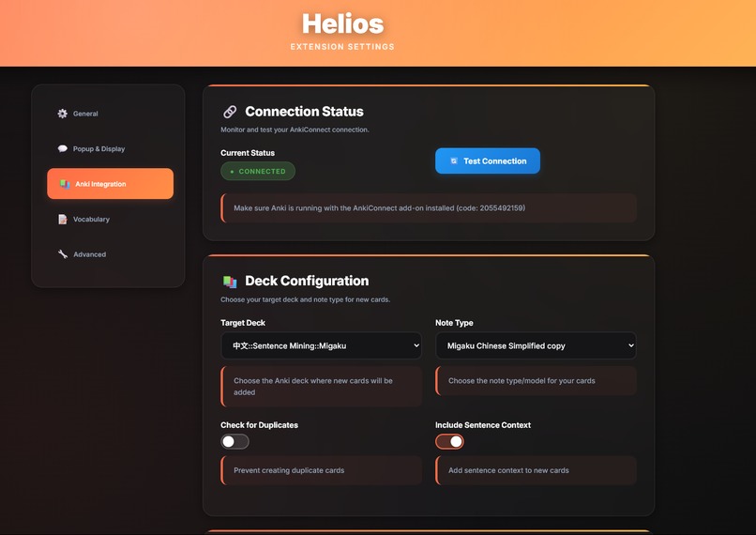Click the CONNECTED status badge
This screenshot has width=756, height=535.
coord(258,171)
